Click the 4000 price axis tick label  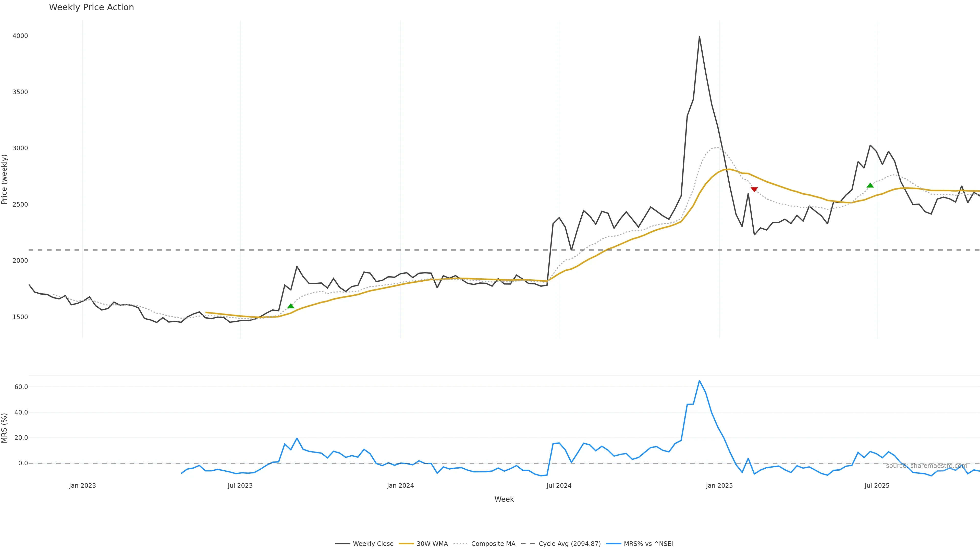[20, 36]
